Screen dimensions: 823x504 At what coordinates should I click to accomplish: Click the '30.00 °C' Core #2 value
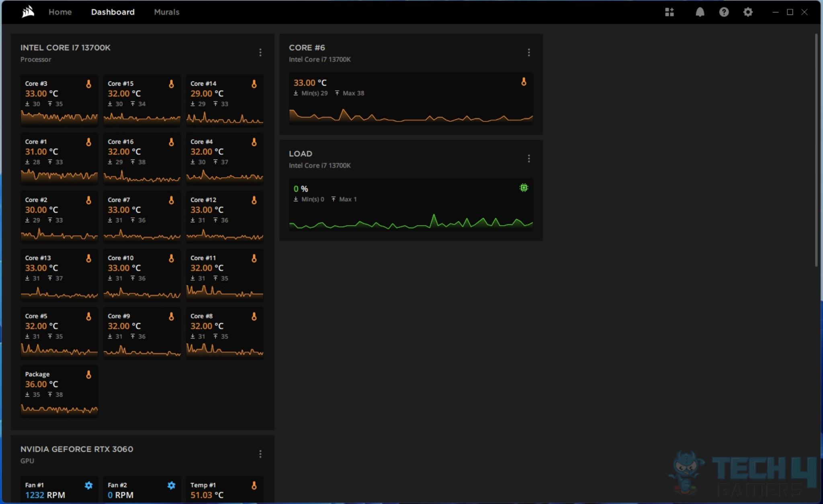[x=41, y=210]
